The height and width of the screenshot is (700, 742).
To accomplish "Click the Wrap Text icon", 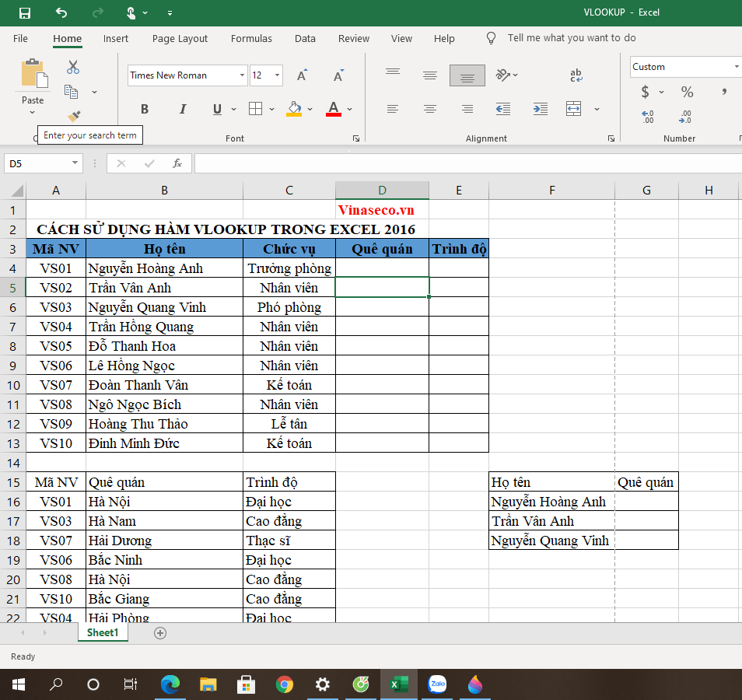I will click(x=576, y=75).
